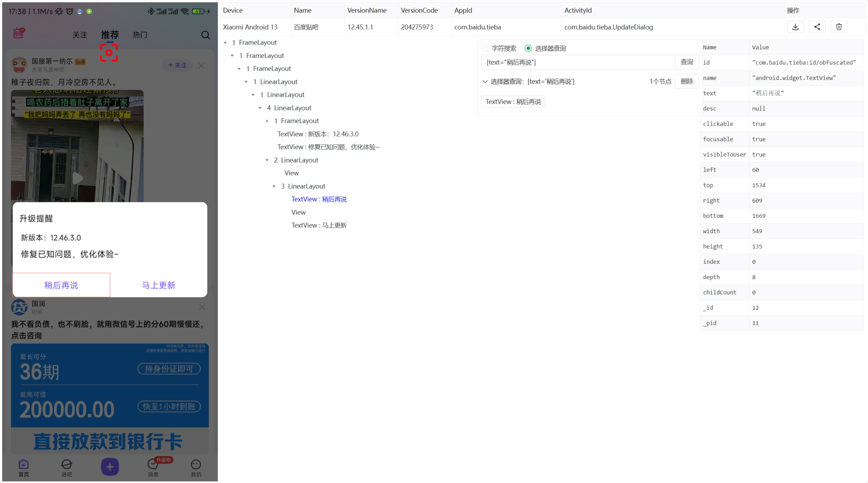Click the selector query input field
The height and width of the screenshot is (483, 868).
click(578, 62)
